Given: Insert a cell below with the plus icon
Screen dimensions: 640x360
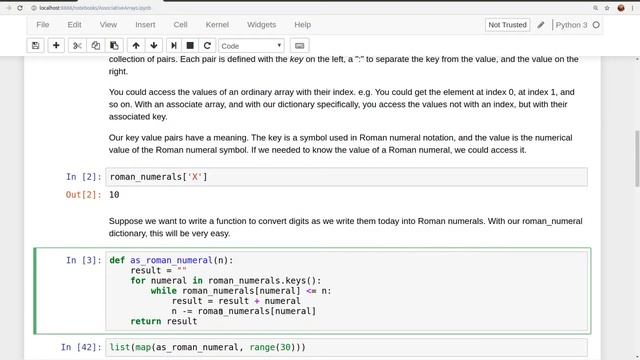Looking at the screenshot, I should point(56,46).
